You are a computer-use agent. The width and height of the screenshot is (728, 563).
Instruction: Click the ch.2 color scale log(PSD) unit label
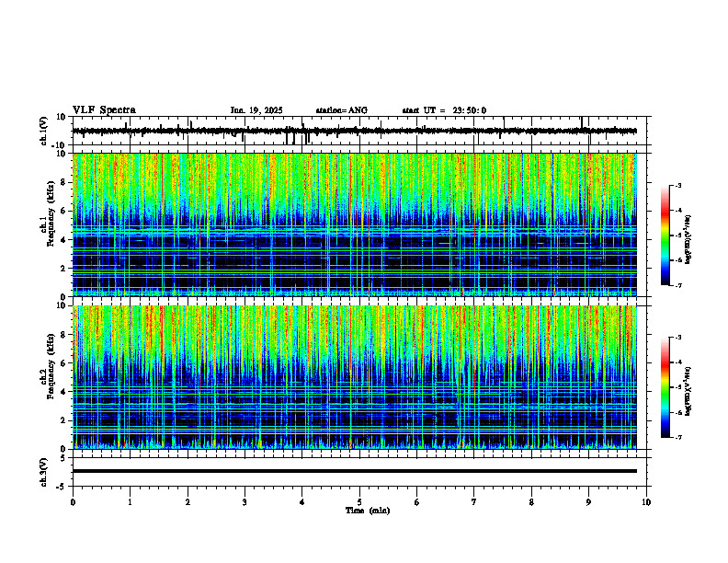tap(688, 391)
